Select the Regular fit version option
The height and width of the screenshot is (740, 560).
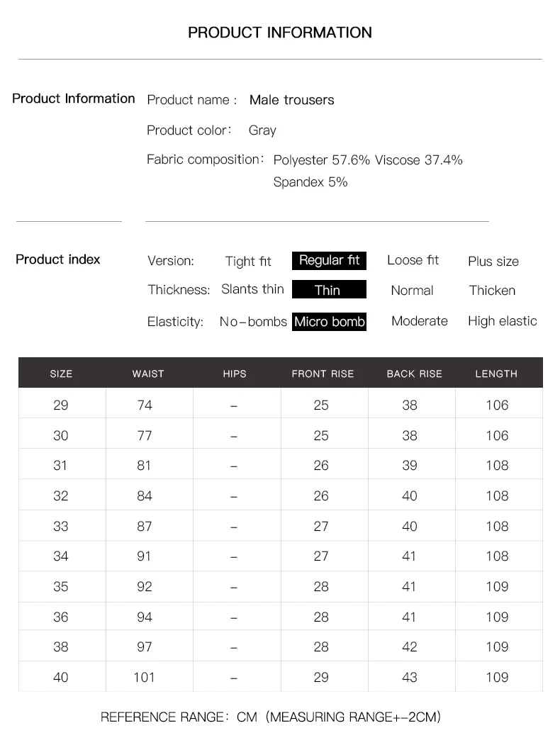pos(329,261)
